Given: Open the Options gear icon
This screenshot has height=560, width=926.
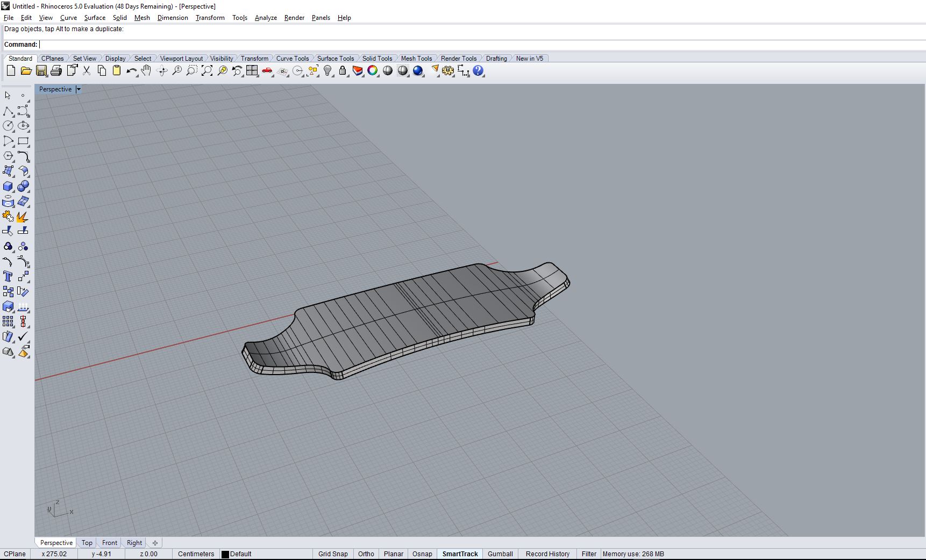Looking at the screenshot, I should 448,70.
